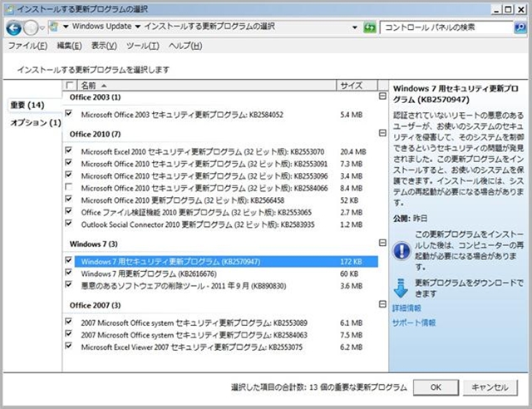Click the forward navigation arrow button
The height and width of the screenshot is (409, 532).
(x=31, y=28)
